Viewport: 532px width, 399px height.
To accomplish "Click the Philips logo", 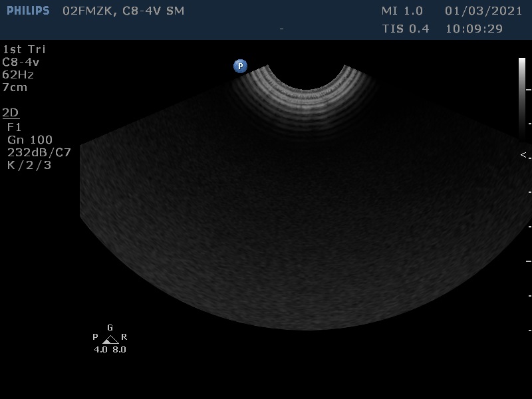I will click(28, 11).
